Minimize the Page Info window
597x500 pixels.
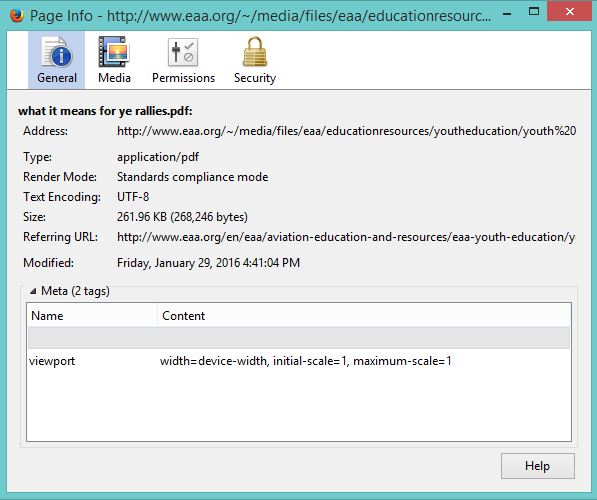pos(507,14)
